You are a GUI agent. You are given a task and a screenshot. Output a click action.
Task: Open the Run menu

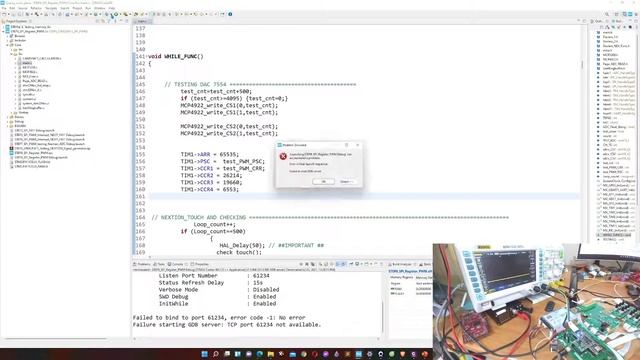[x=88, y=8]
